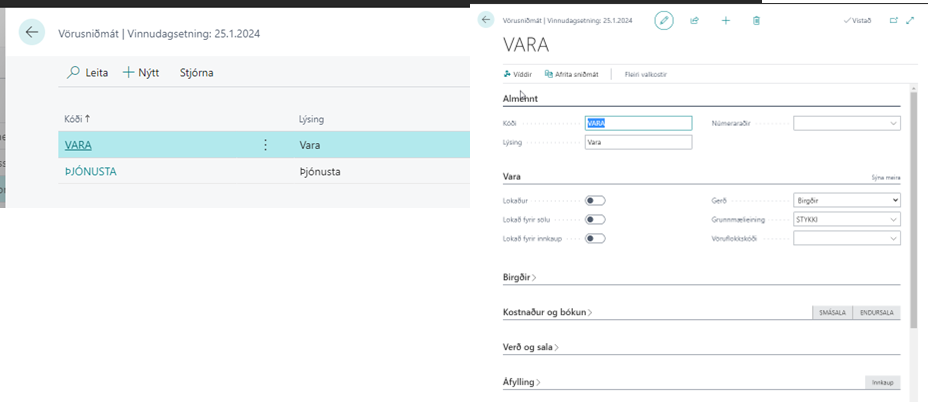Viewport: 928px width, 402px height.
Task: Click the Leita search magnifier in list
Action: [74, 73]
